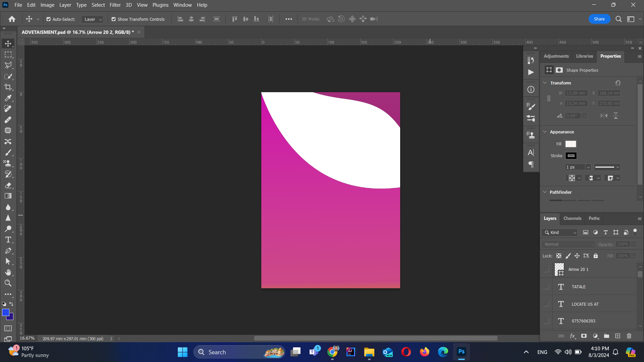This screenshot has height=362, width=644.
Task: Select the Blur tool
Action: point(8,207)
